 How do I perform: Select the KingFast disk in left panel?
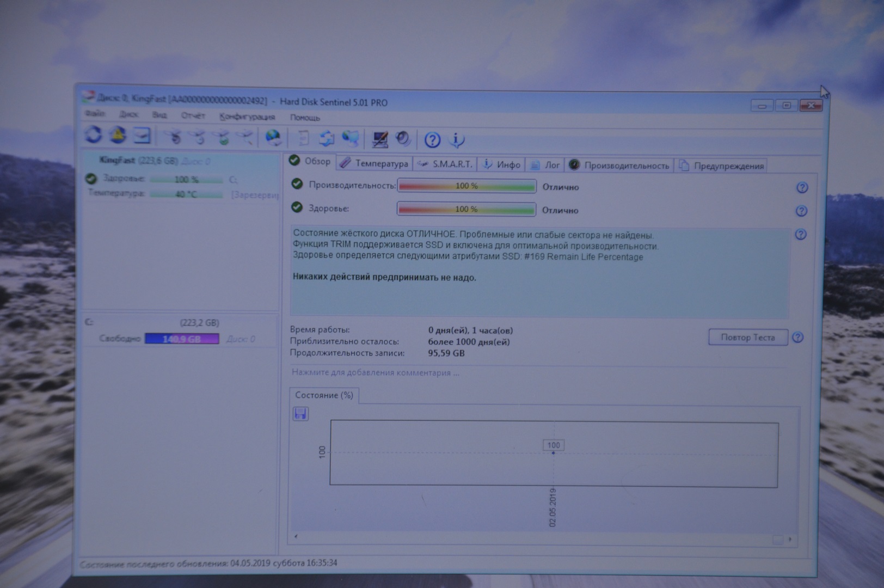point(138,161)
